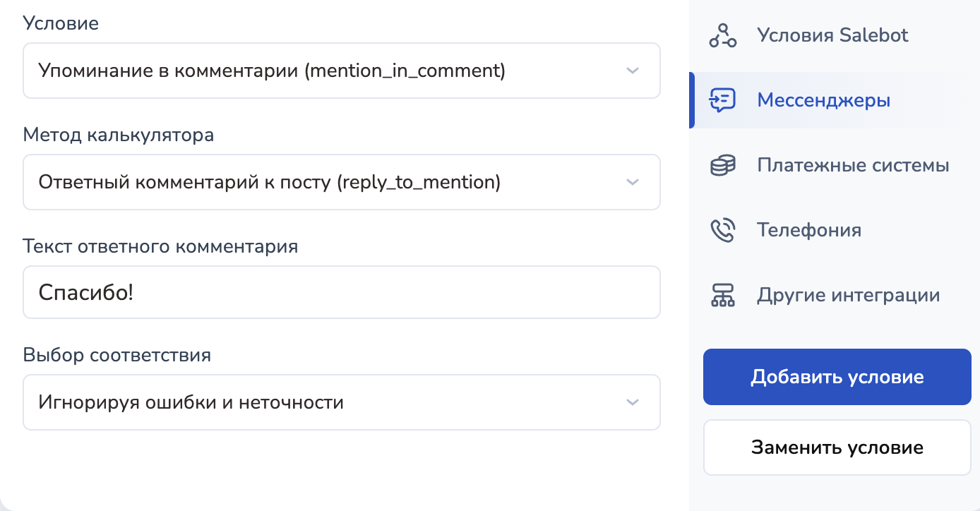Screen dimensions: 980x511
Task: Focus the reply comment text field with Спасибо!
Action: coord(342,292)
